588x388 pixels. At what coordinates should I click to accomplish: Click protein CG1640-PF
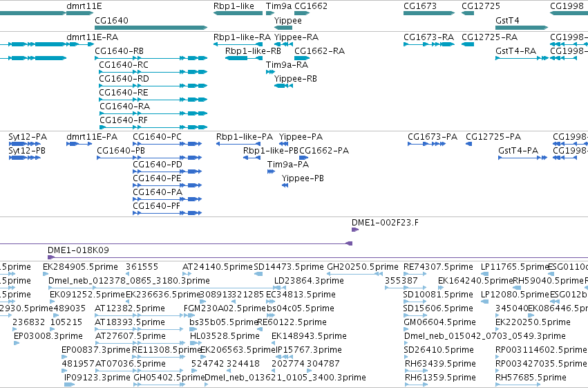coord(157,206)
